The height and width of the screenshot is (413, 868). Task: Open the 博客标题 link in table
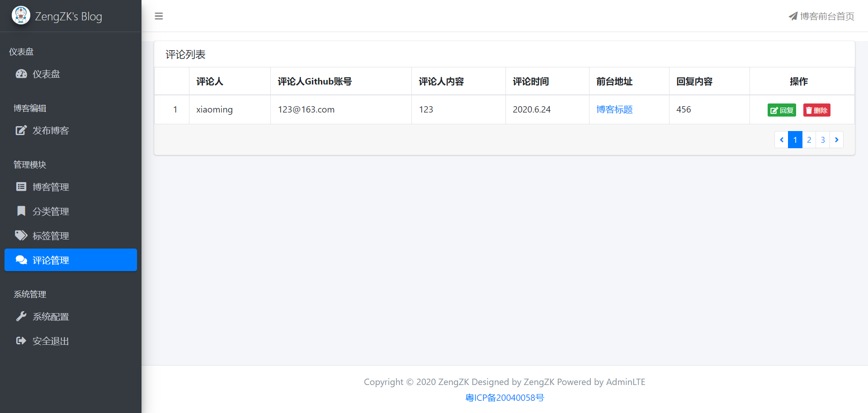tap(614, 109)
